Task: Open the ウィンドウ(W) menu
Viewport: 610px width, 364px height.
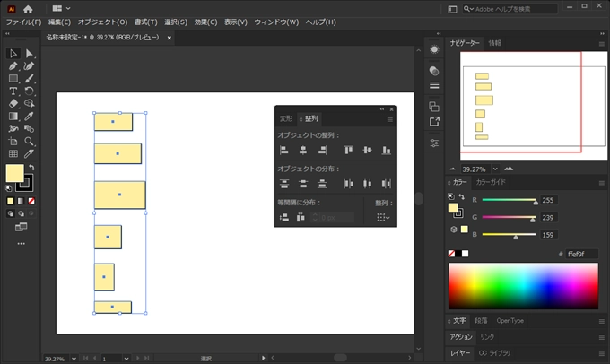Action: (x=276, y=22)
